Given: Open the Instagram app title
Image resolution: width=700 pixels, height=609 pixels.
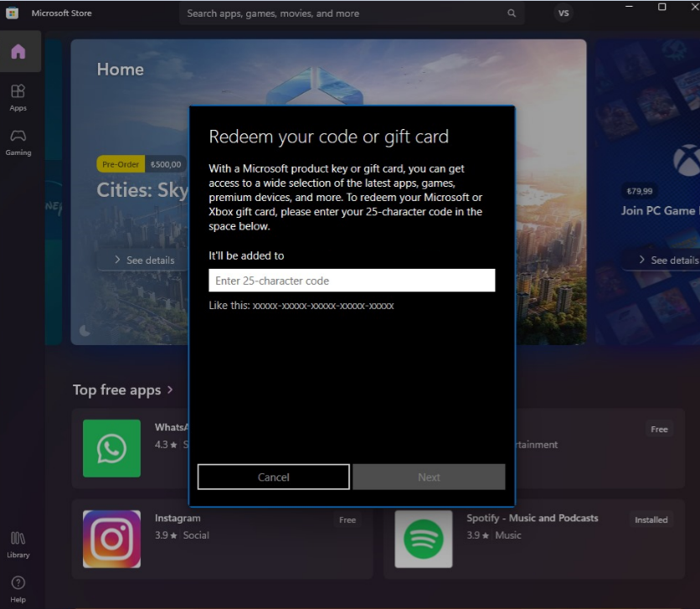Looking at the screenshot, I should point(178,518).
